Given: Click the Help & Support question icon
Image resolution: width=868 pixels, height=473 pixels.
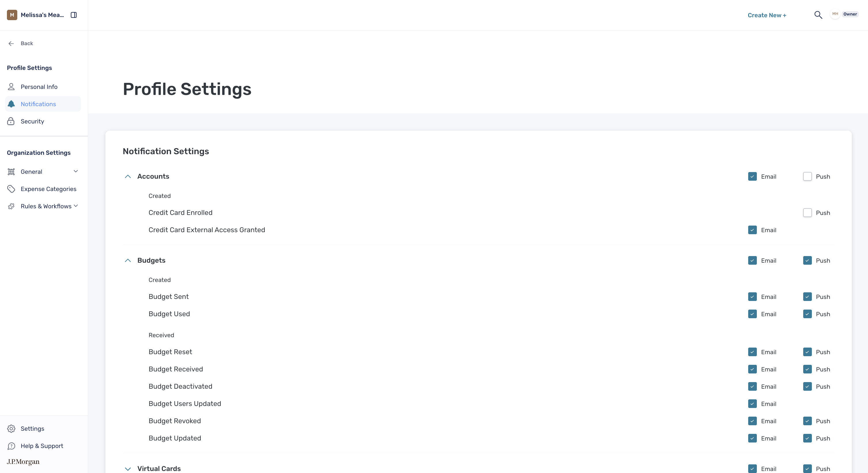Looking at the screenshot, I should (x=11, y=446).
